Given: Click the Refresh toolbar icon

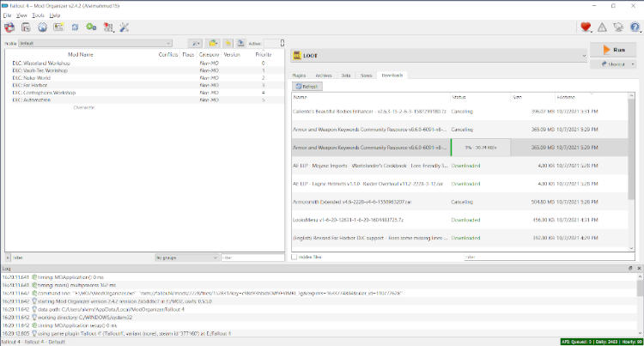Looking at the screenshot, I should pos(75,27).
